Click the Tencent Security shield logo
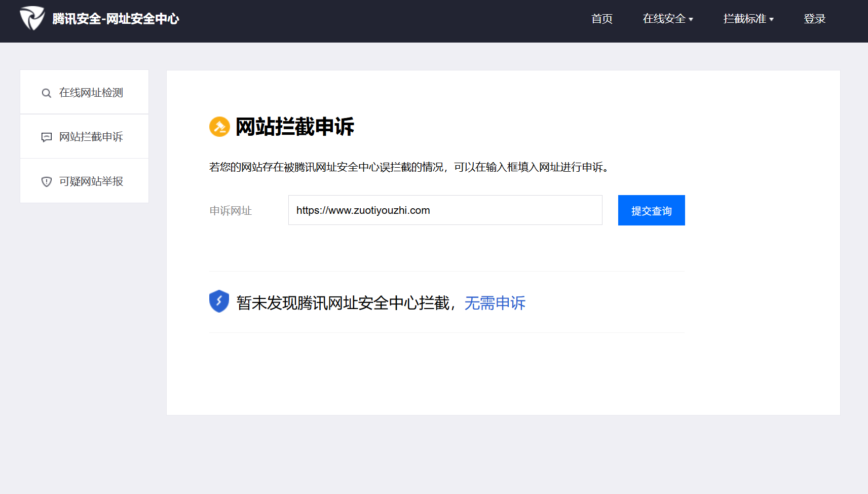The width and height of the screenshot is (868, 494). (32, 18)
